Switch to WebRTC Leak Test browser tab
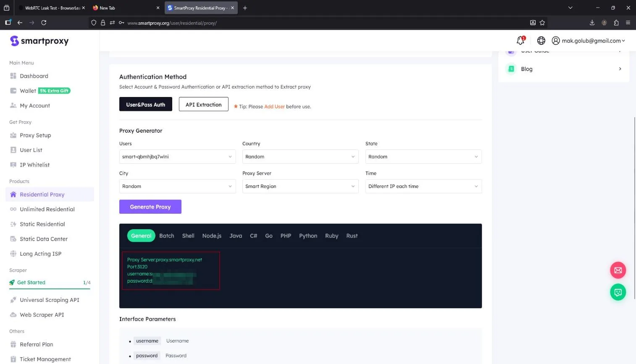The height and width of the screenshot is (364, 636). 53,8
